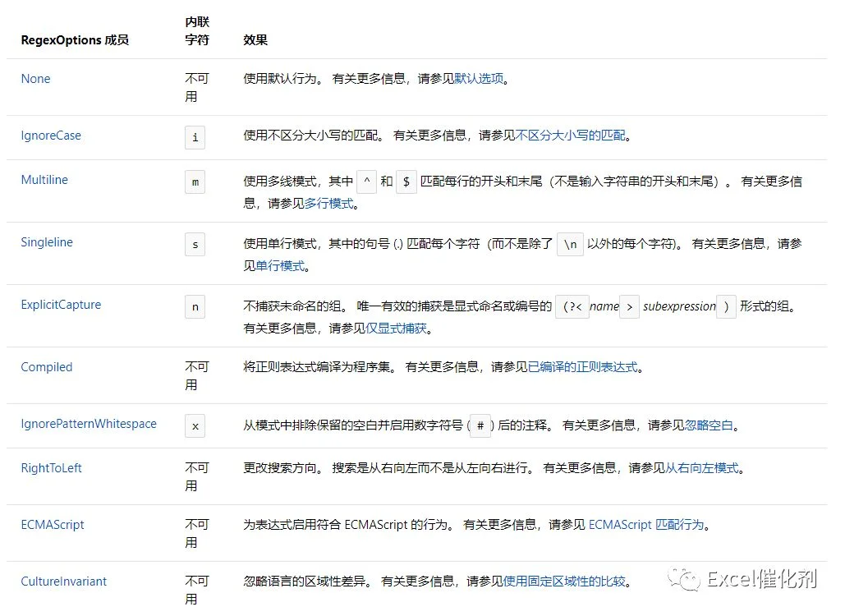
Task: Open the Compiled member link
Action: (46, 367)
